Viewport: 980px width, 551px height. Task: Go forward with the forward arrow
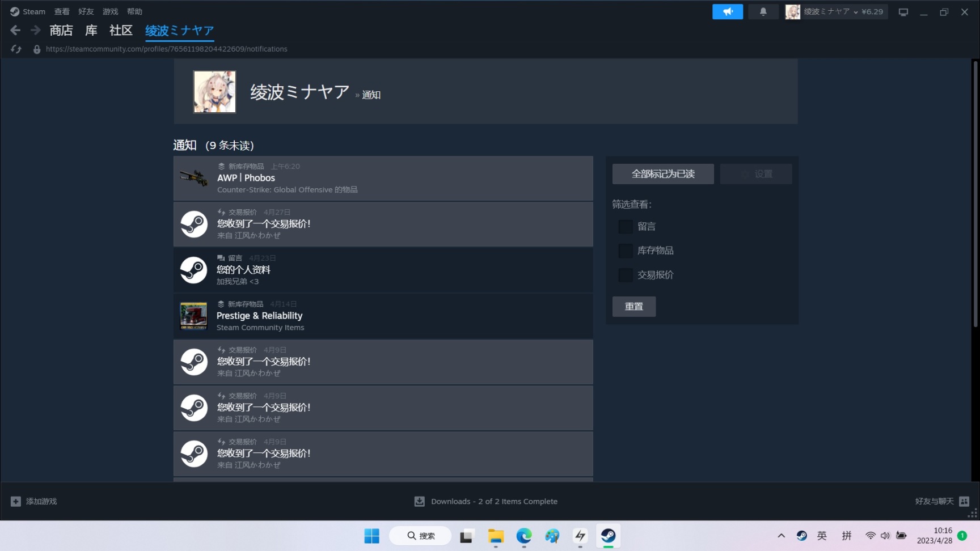(x=36, y=30)
